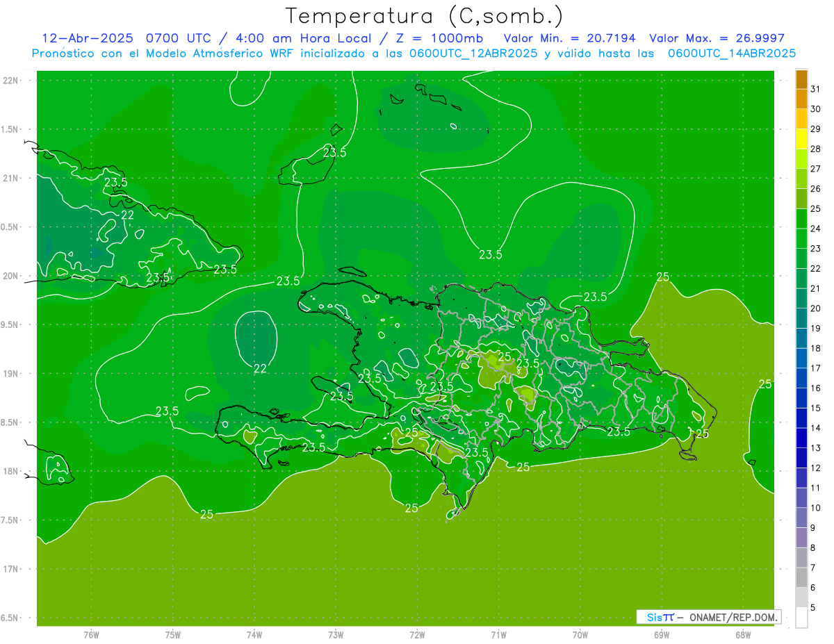This screenshot has width=834, height=644.
Task: Click the '71W' longitude axis label
Action: point(498,635)
